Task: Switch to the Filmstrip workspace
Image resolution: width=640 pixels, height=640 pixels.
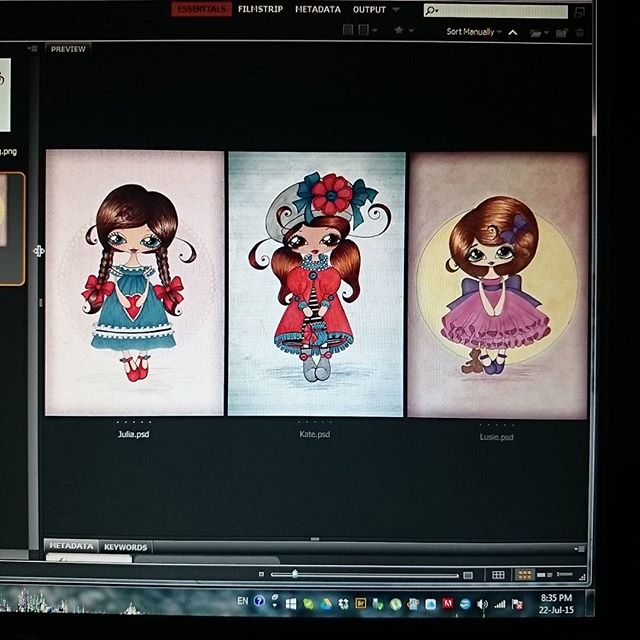Action: 260,10
